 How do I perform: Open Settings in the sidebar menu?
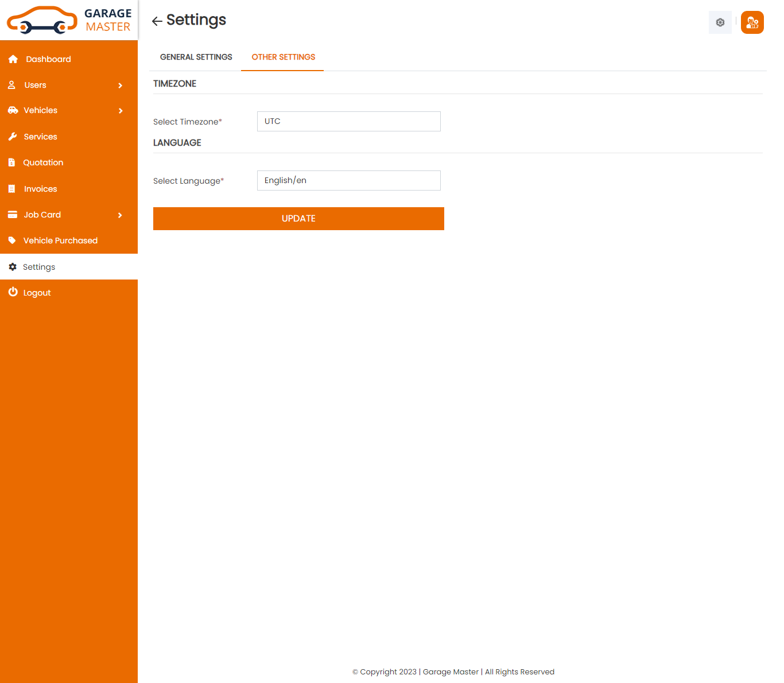[x=39, y=267]
